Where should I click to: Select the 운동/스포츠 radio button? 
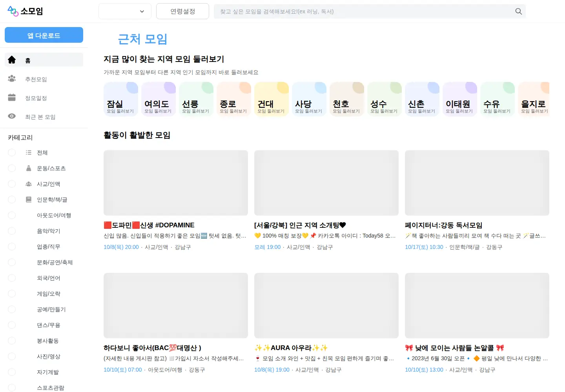coord(12,168)
